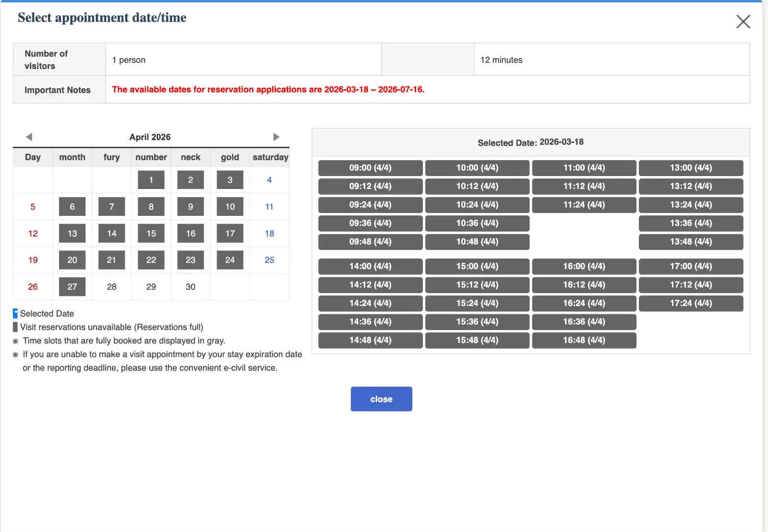Choose April 30 in the calendar

click(x=191, y=287)
